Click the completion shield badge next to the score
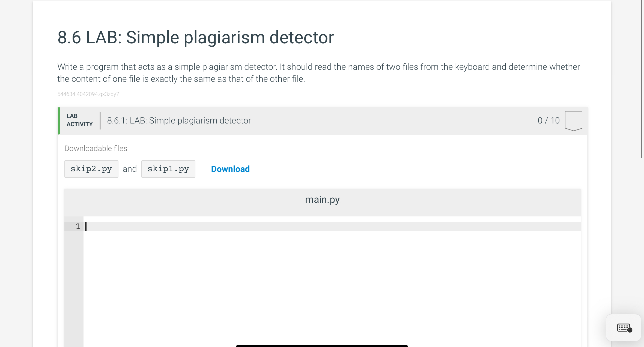Screen dimensions: 644x347 tap(573, 120)
